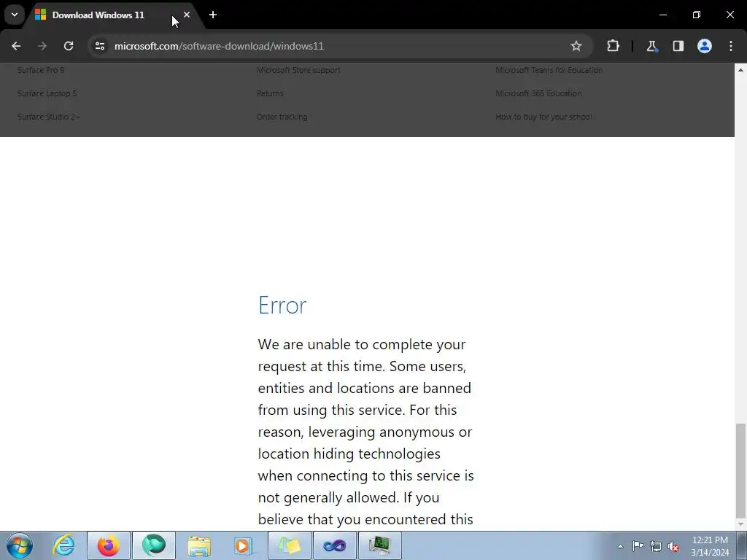Open the Extensions puzzle icon
The width and height of the screenshot is (747, 560).
click(613, 46)
